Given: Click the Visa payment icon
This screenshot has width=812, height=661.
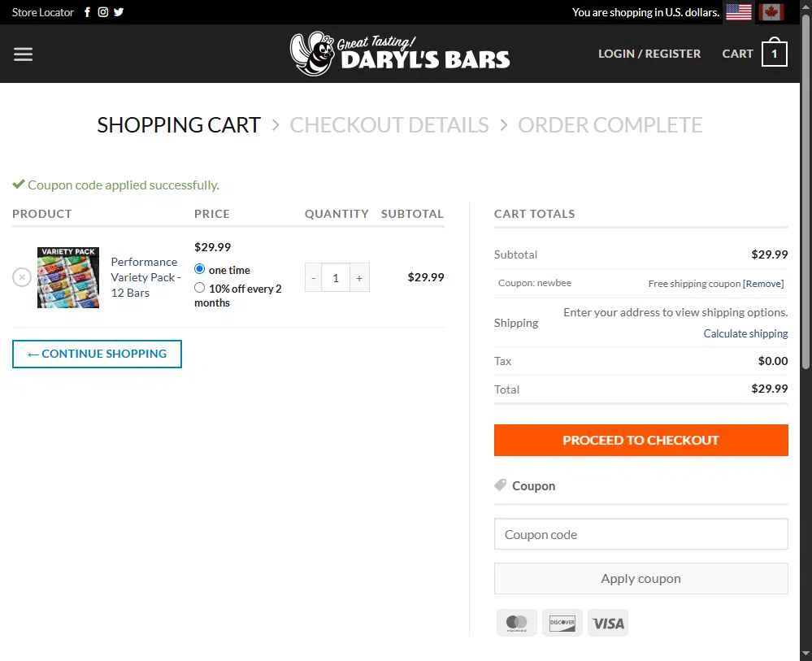Looking at the screenshot, I should [x=607, y=623].
